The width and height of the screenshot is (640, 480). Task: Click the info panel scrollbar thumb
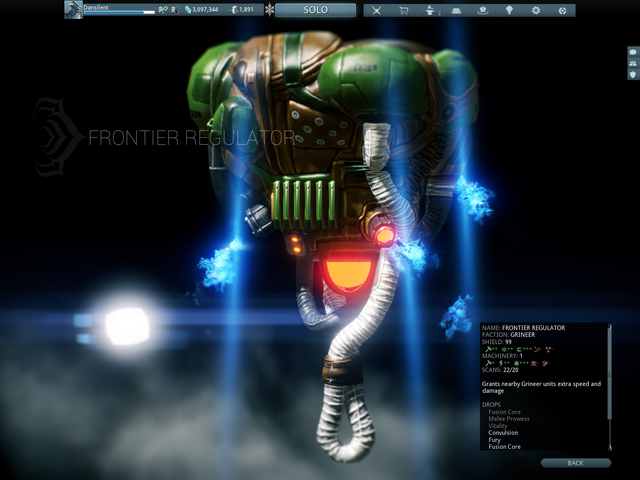(609, 373)
